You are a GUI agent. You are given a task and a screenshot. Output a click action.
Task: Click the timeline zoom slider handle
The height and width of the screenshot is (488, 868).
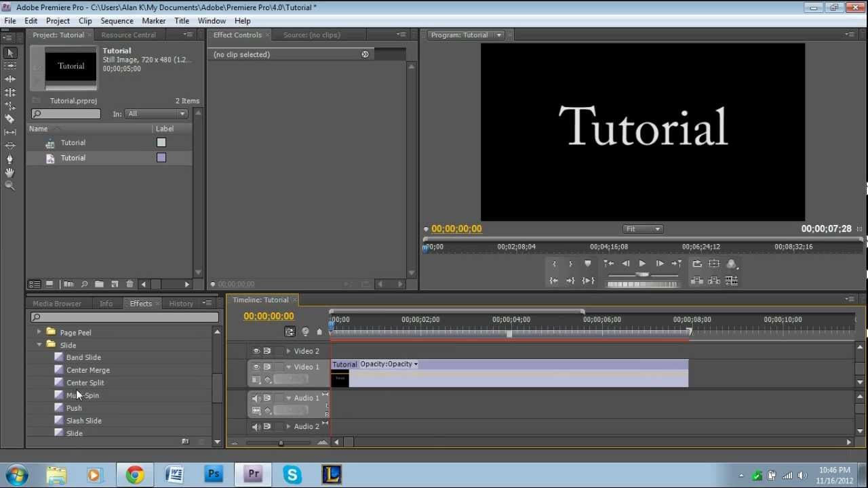pyautogui.click(x=281, y=443)
